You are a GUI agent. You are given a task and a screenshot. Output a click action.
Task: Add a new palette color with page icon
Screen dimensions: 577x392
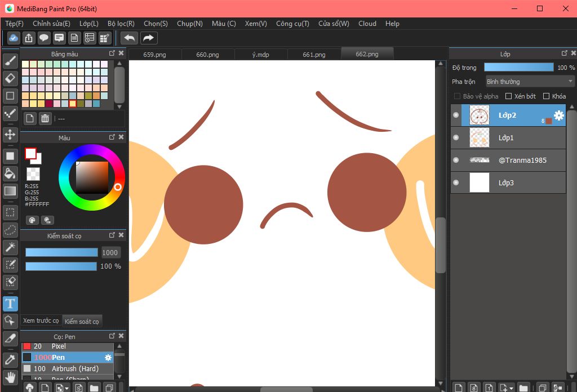coord(30,118)
